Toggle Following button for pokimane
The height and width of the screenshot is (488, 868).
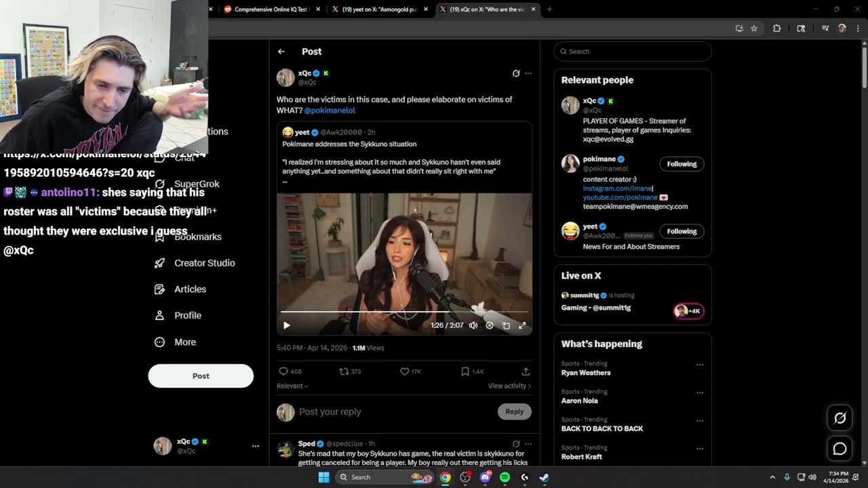coord(682,164)
